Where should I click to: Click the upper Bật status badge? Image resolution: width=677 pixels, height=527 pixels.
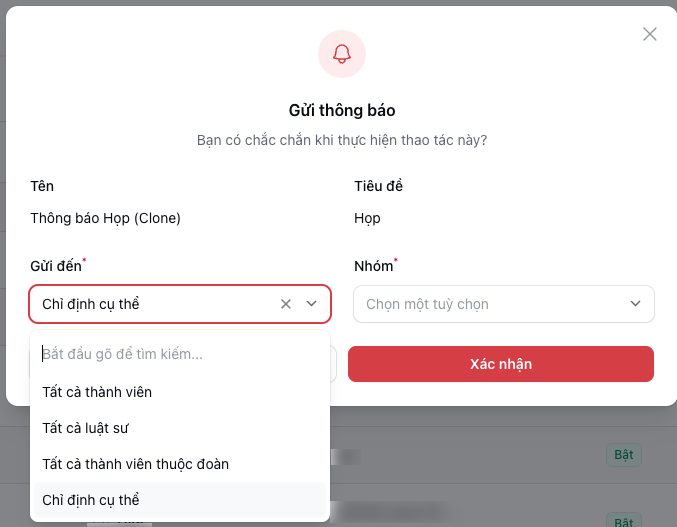click(624, 454)
